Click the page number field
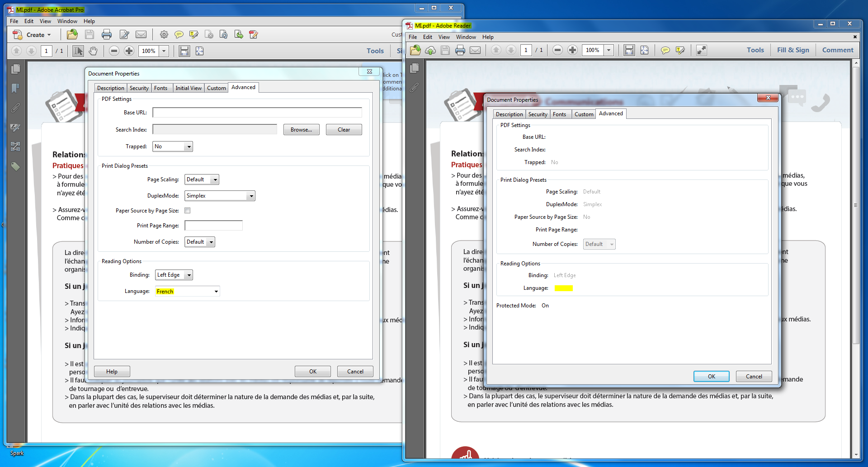Viewport: 868px width, 467px height. pos(46,51)
